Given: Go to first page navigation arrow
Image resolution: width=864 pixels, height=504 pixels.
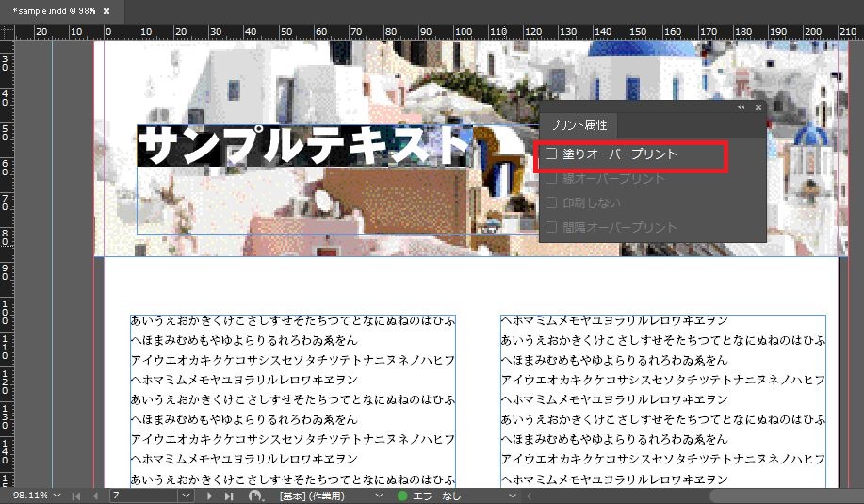Looking at the screenshot, I should coord(76,496).
